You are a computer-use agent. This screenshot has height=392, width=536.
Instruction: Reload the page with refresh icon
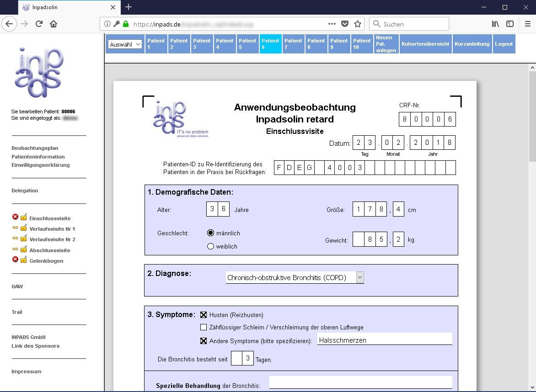pyautogui.click(x=39, y=24)
